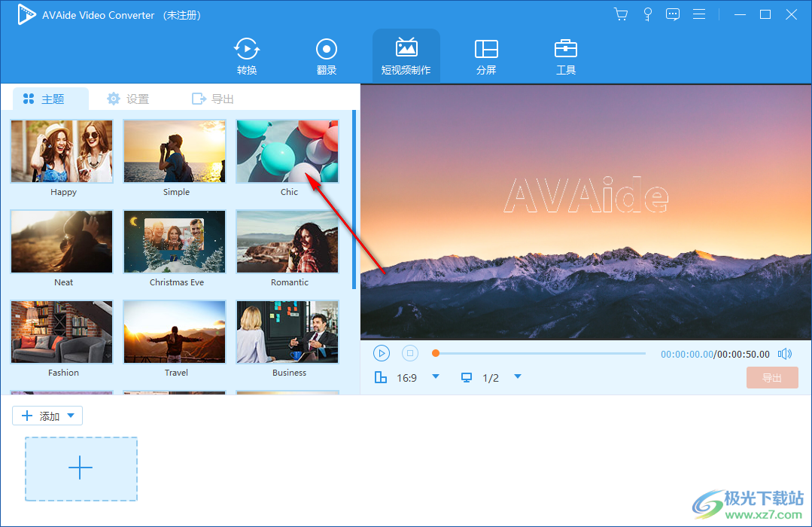812x527 pixels.
Task: Click the monitor preview scale icon
Action: point(467,378)
